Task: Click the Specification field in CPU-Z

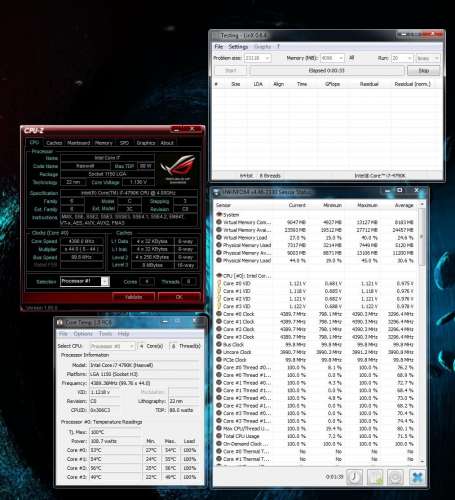Action: click(x=128, y=193)
